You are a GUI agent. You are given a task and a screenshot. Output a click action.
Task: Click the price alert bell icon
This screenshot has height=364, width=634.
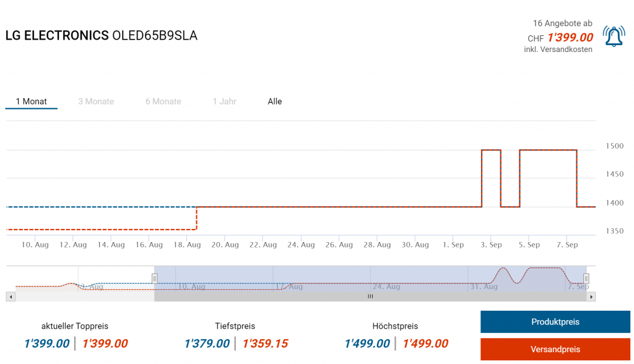[614, 37]
